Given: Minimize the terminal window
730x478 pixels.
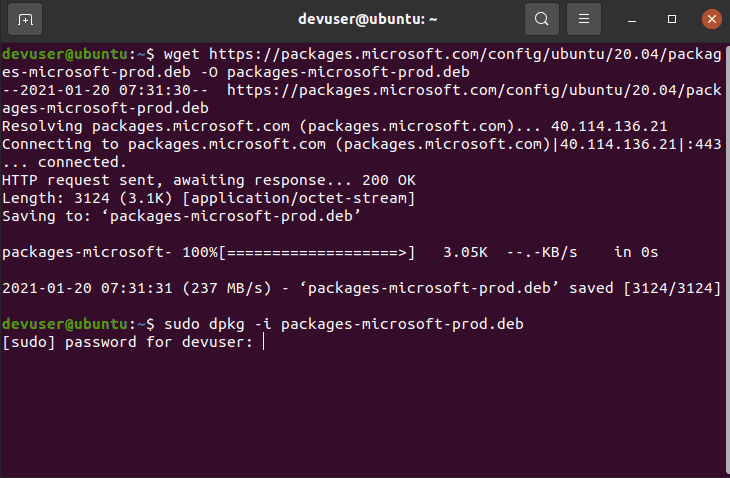Looking at the screenshot, I should (x=632, y=19).
